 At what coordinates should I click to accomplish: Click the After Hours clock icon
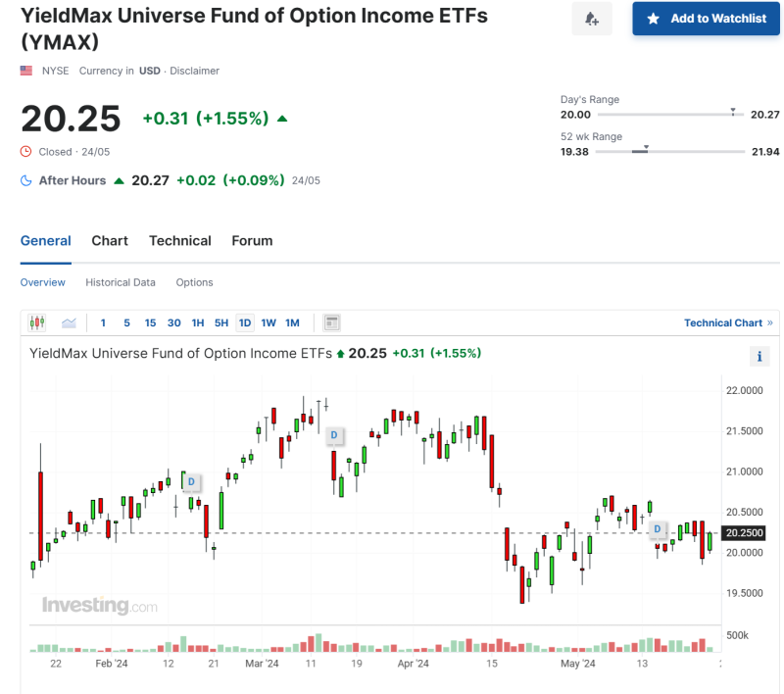click(28, 180)
